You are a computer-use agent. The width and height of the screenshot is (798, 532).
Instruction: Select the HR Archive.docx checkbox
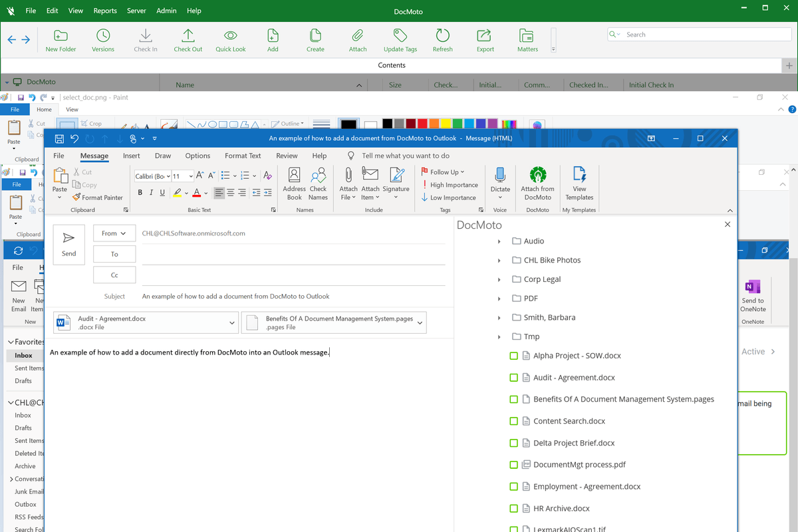(514, 509)
